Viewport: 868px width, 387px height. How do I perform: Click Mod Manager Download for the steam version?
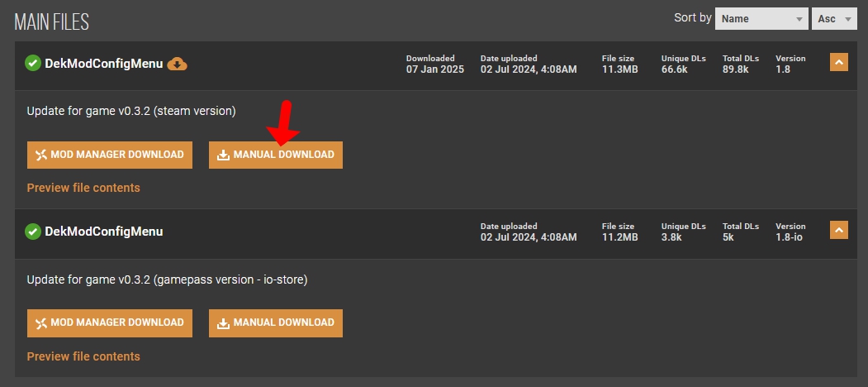[x=110, y=155]
